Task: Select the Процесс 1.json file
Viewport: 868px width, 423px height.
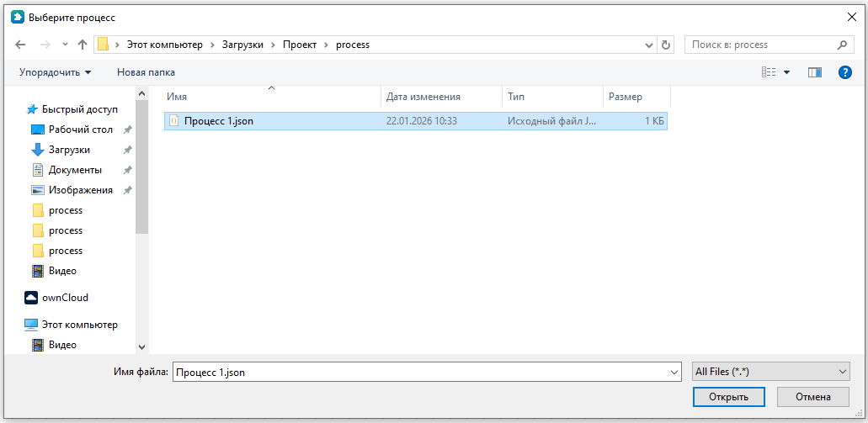Action: [218, 121]
